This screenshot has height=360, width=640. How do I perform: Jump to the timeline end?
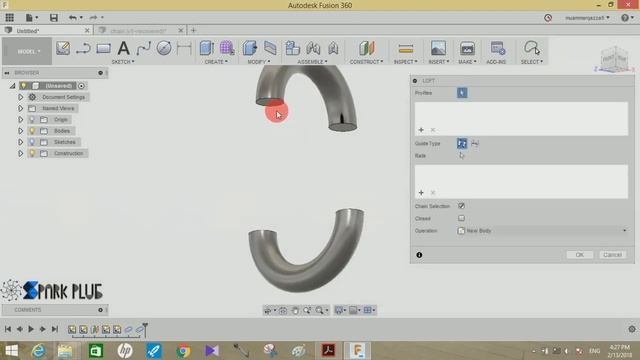click(55, 329)
